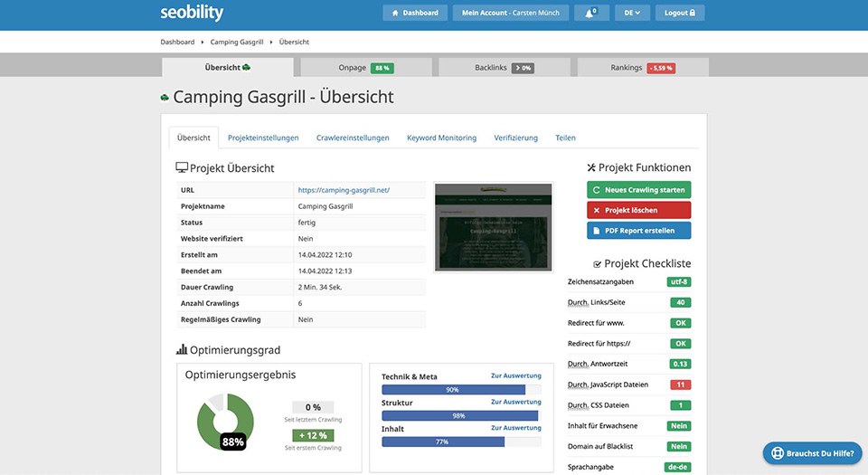Click the Logout button

(x=680, y=13)
